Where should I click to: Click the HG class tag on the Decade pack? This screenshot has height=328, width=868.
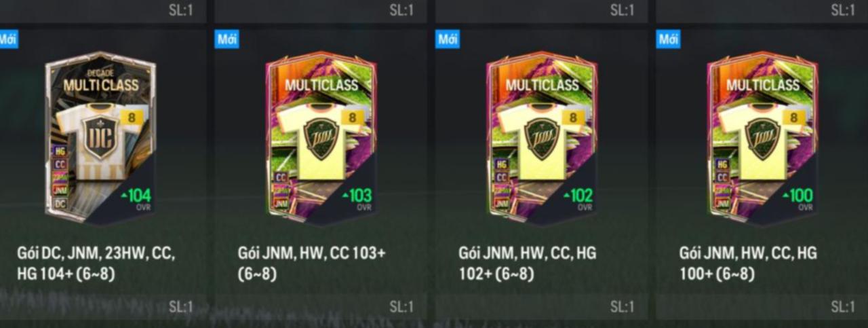tap(60, 151)
